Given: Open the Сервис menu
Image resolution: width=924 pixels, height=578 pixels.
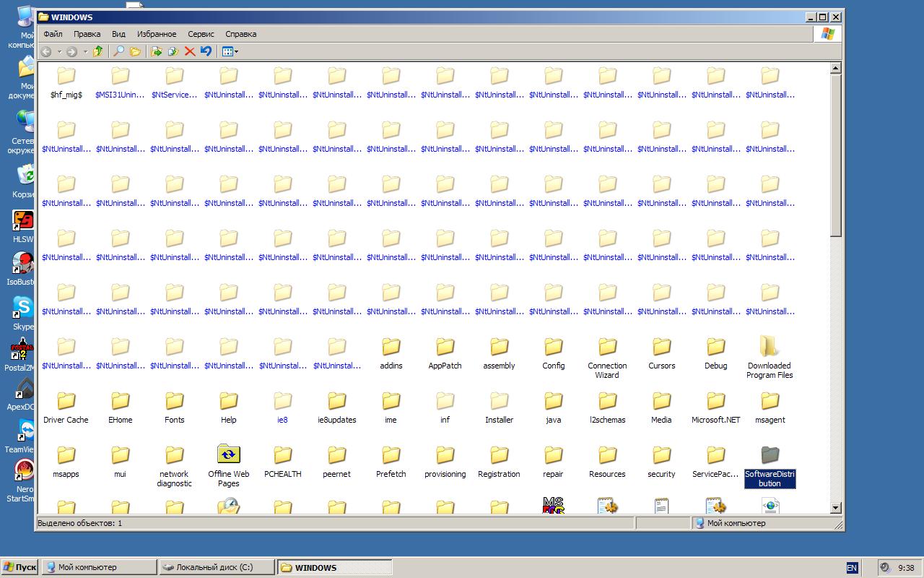Looking at the screenshot, I should 201,34.
